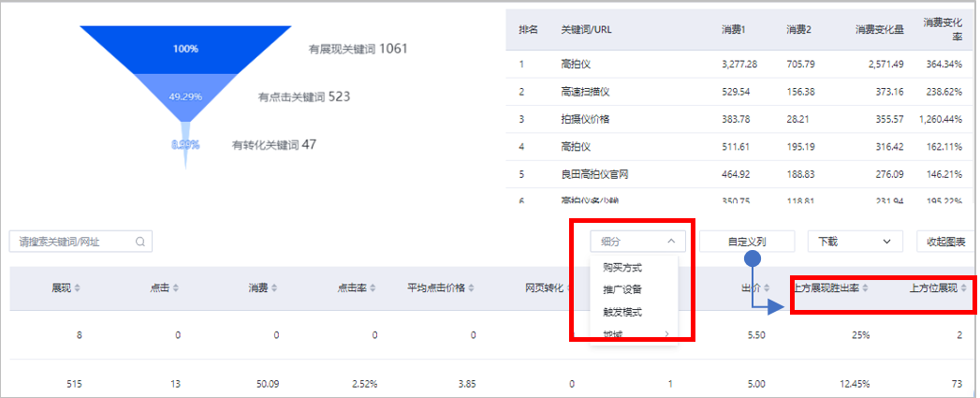Click 收起图表 to hide charts
This screenshot has height=398, width=980.
click(x=945, y=241)
